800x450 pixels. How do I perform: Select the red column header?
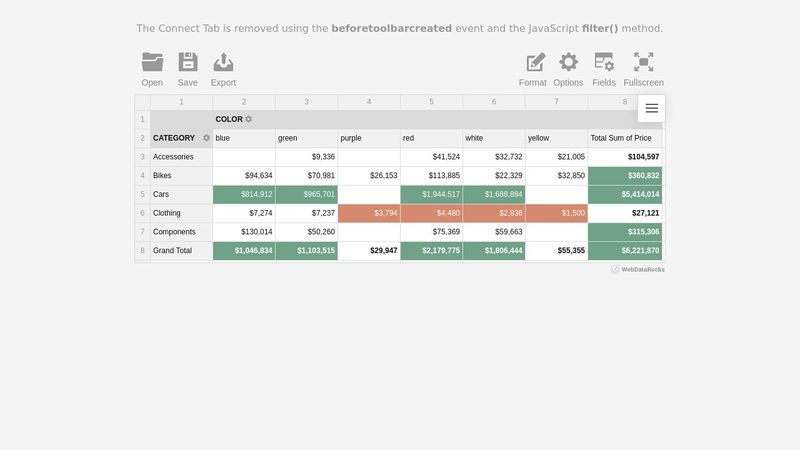431,138
